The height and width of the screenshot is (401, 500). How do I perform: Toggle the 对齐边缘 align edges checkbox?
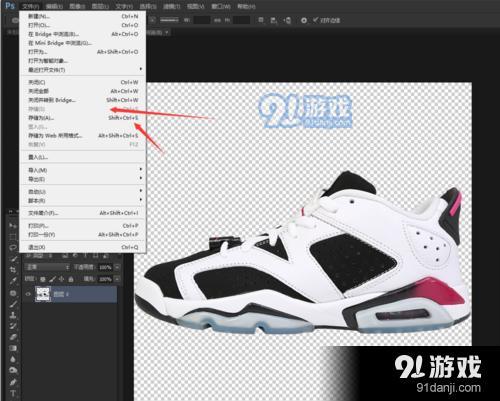(x=315, y=20)
